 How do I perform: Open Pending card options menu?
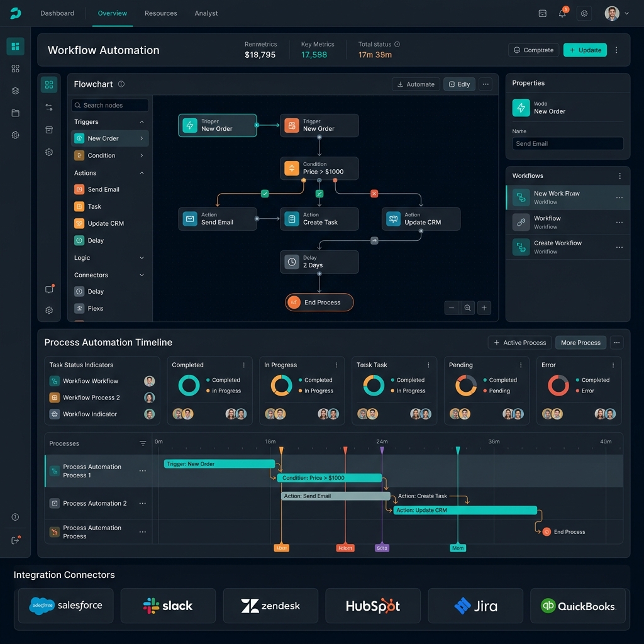(x=521, y=365)
